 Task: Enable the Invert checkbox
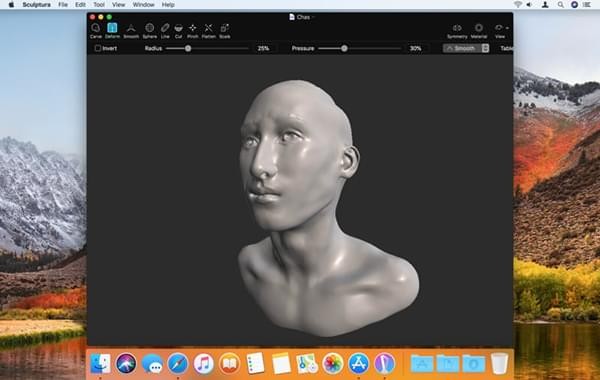tap(98, 48)
